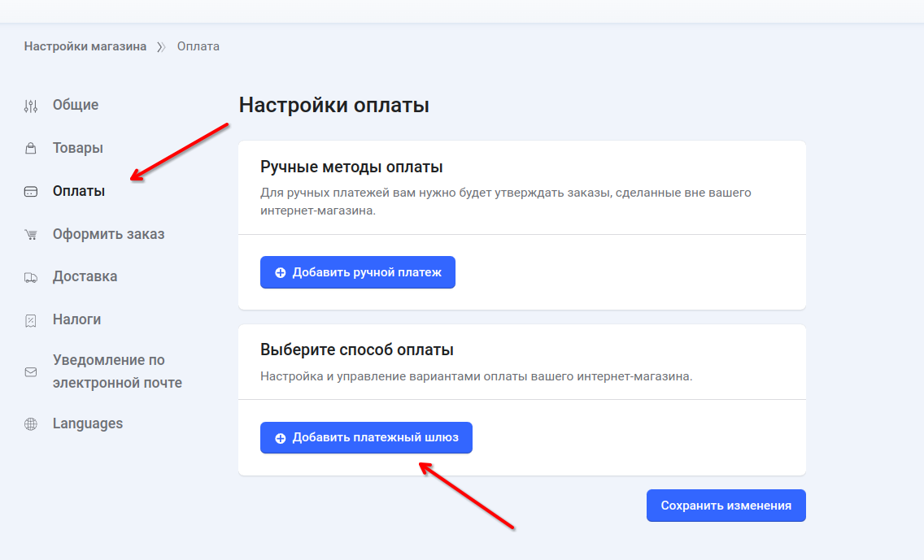Click the plus icon in Добавить платежный шлюз

281,438
